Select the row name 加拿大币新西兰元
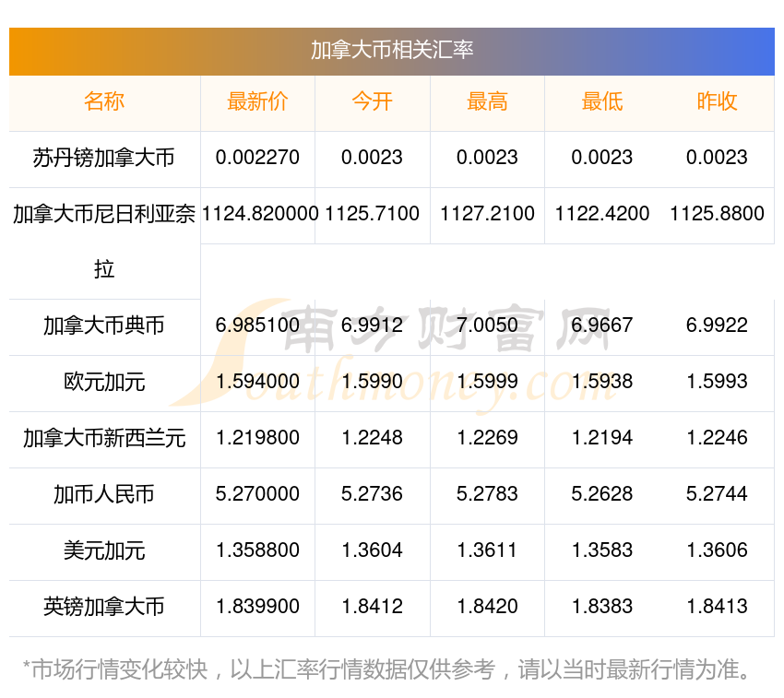This screenshot has width=784, height=698. (x=104, y=439)
